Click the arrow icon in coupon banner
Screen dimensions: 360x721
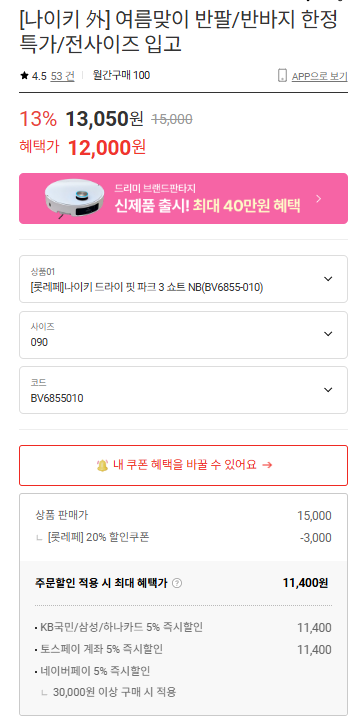tap(267, 465)
